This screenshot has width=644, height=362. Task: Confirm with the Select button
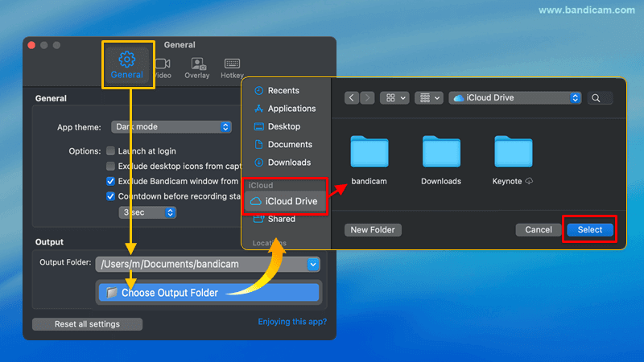point(590,230)
